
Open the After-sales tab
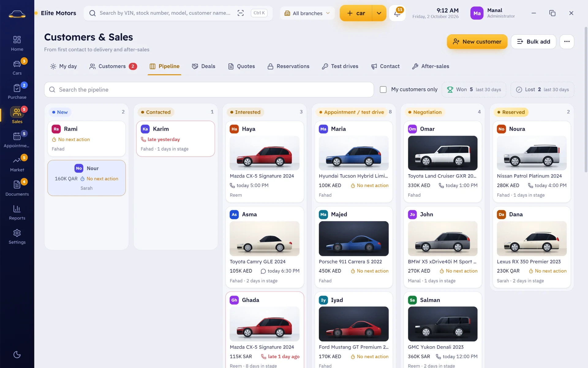click(x=431, y=66)
